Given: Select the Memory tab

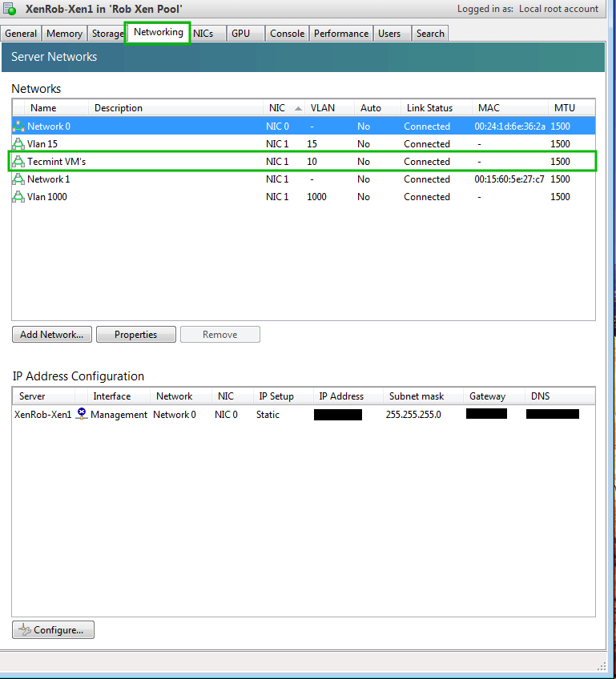Looking at the screenshot, I should (64, 34).
